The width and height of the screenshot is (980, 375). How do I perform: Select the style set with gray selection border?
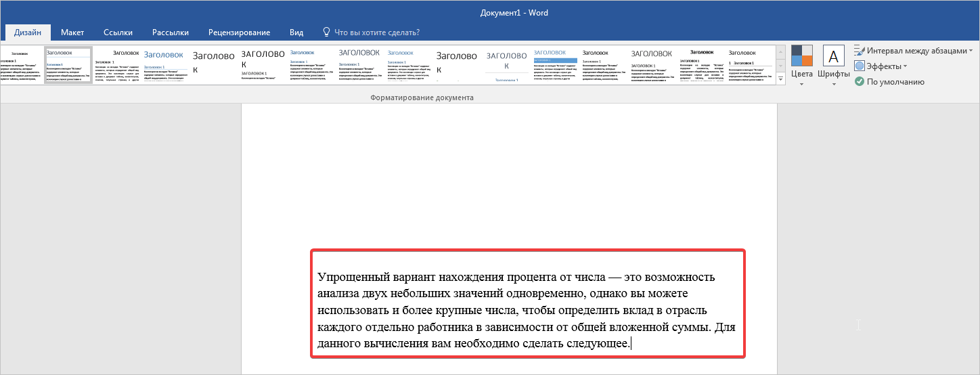[68, 65]
